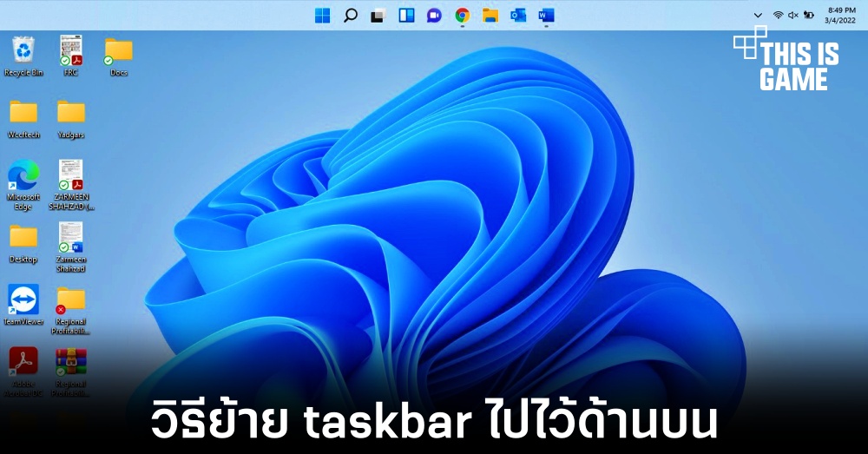Switch to Google Chrome on the taskbar
The width and height of the screenshot is (868, 454).
point(463,16)
